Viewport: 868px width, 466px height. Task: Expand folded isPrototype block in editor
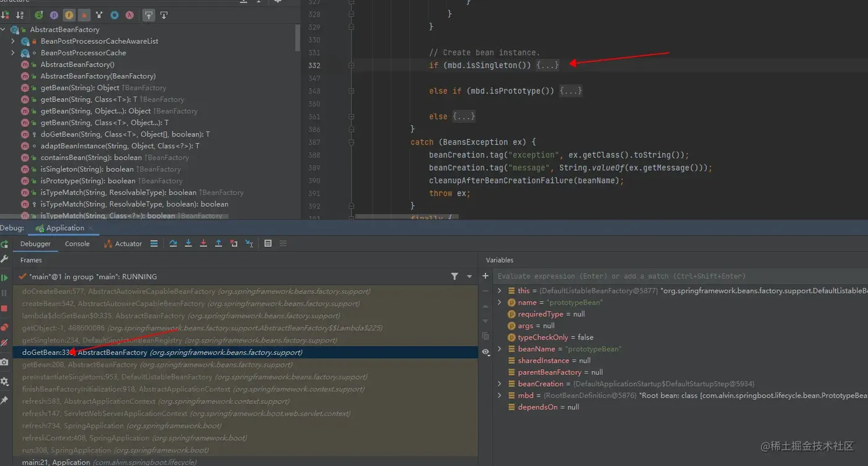tap(570, 91)
